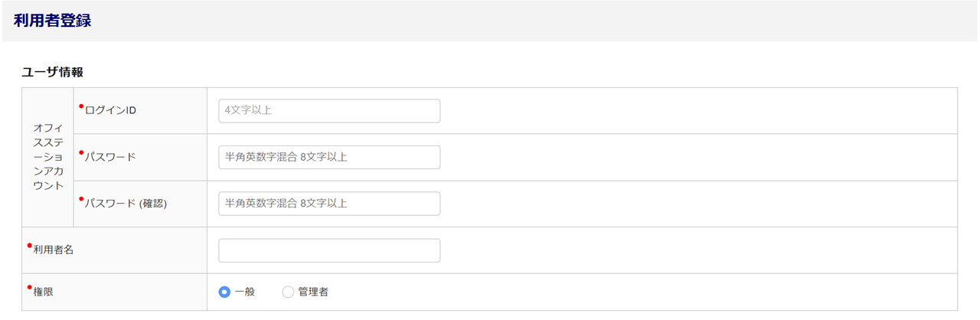Select the 一般 radio button
980x320 pixels.
pos(224,292)
